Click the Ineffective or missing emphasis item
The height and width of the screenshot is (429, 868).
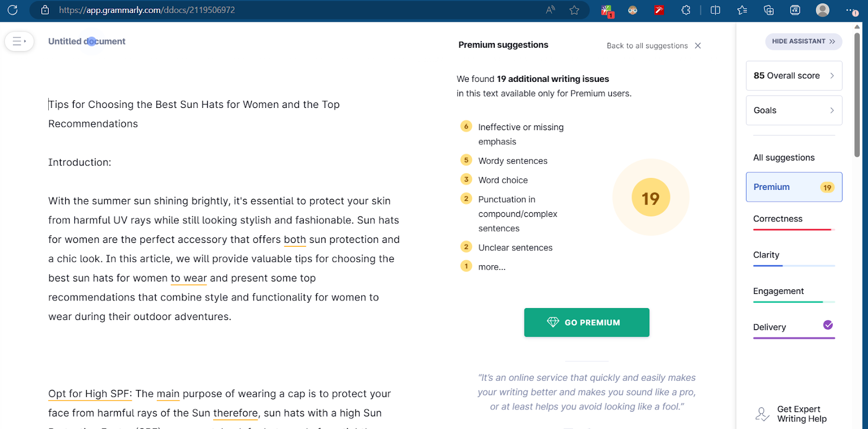(x=521, y=134)
